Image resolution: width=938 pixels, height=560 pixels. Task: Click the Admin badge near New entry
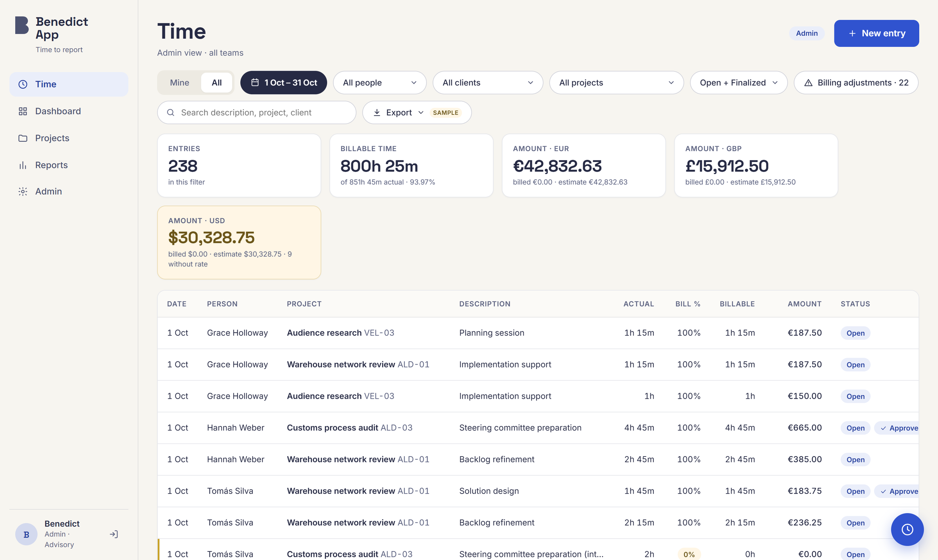click(807, 34)
